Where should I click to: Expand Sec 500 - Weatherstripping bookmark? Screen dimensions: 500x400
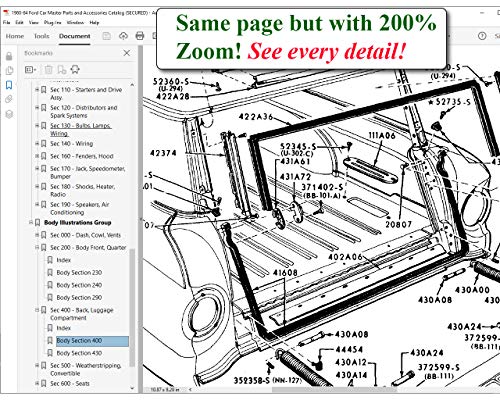(x=37, y=365)
